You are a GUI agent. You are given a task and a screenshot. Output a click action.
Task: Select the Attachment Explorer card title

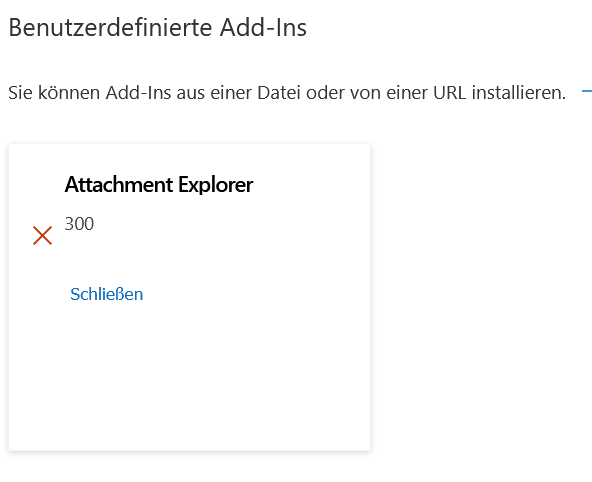point(159,185)
